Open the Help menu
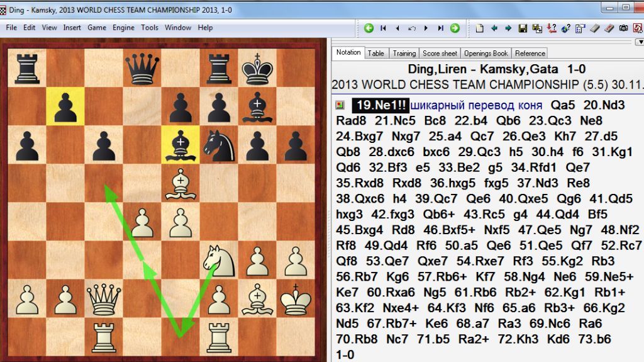Screen dimensions: 644x362 point(205,28)
